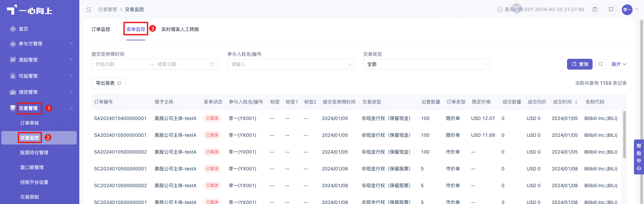644x204 pixels.
Task: Click the 授予主体 column header
Action: click(164, 102)
